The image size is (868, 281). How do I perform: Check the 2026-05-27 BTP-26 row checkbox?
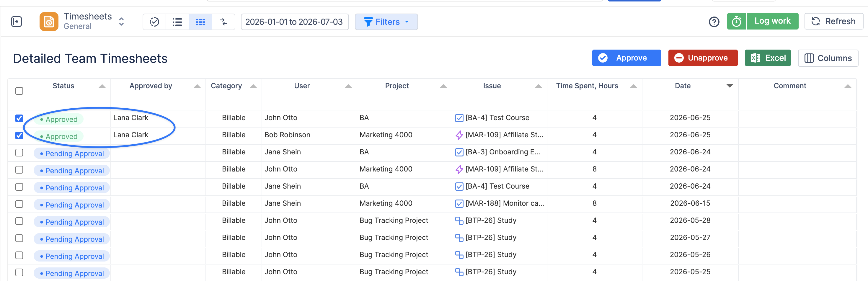19,238
